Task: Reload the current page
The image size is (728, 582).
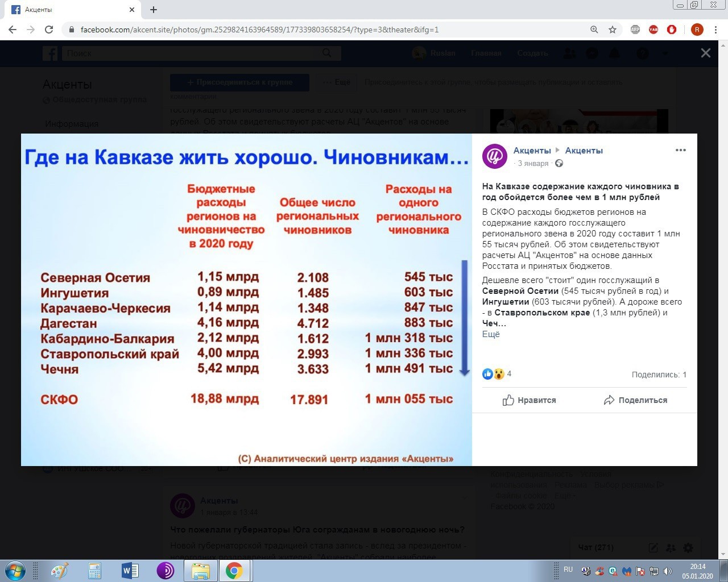Action: click(49, 30)
